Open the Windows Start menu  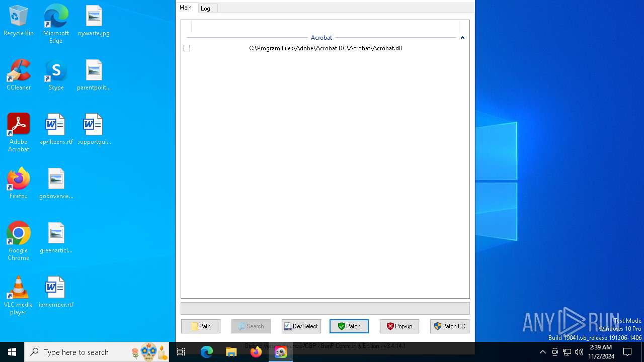[12, 352]
